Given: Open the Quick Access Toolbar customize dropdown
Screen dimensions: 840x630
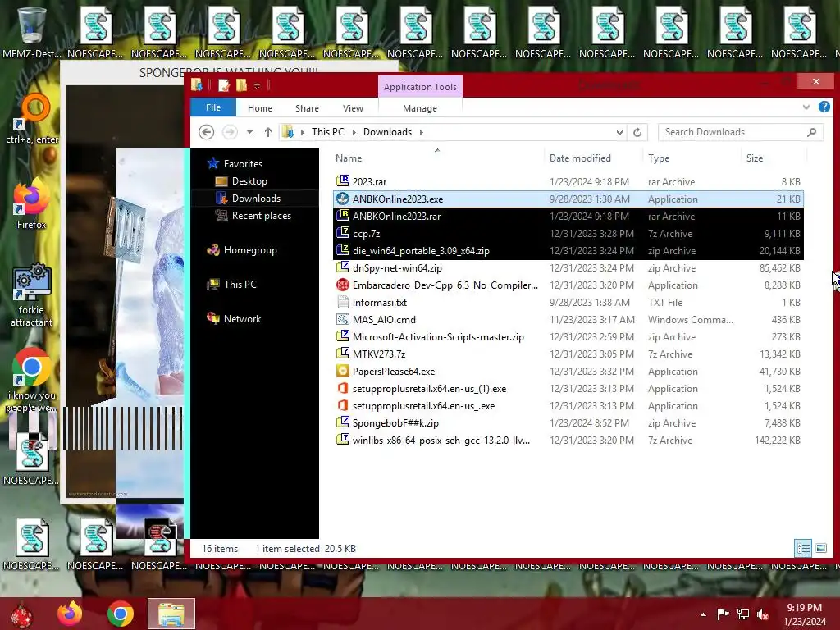Looking at the screenshot, I should click(x=257, y=85).
